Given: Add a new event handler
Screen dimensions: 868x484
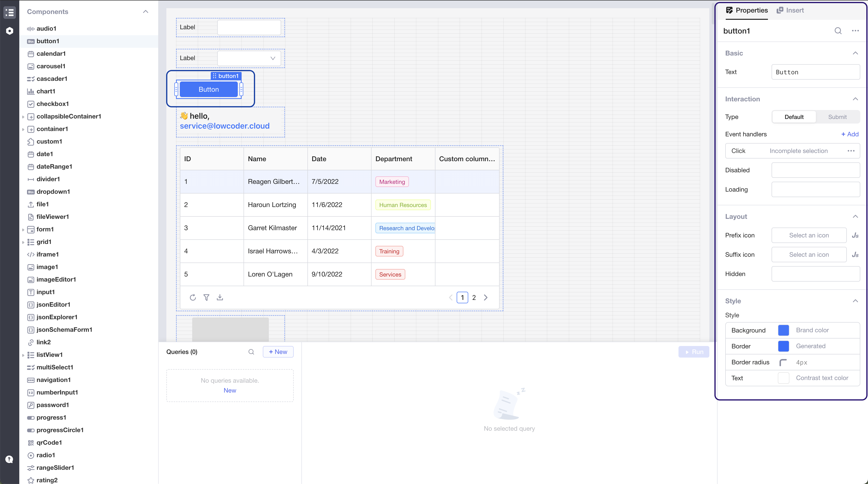Looking at the screenshot, I should [x=849, y=134].
